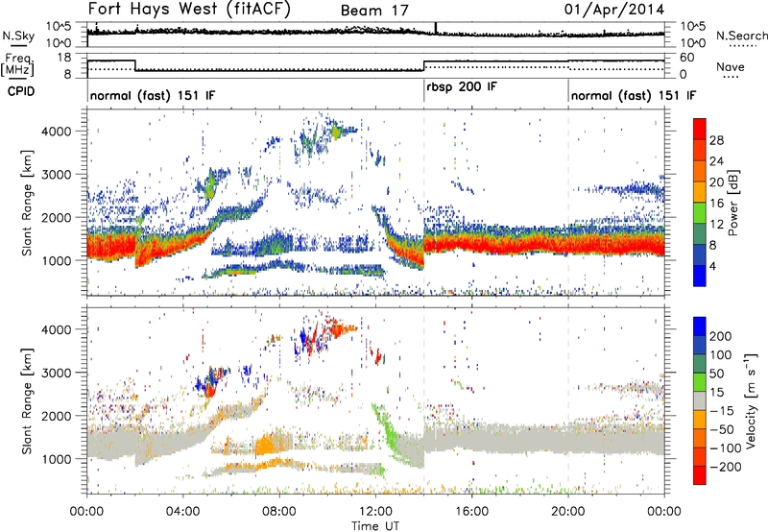This screenshot has height=532, width=768.
Task: Click the 'CPID' row label
Action: (21, 91)
